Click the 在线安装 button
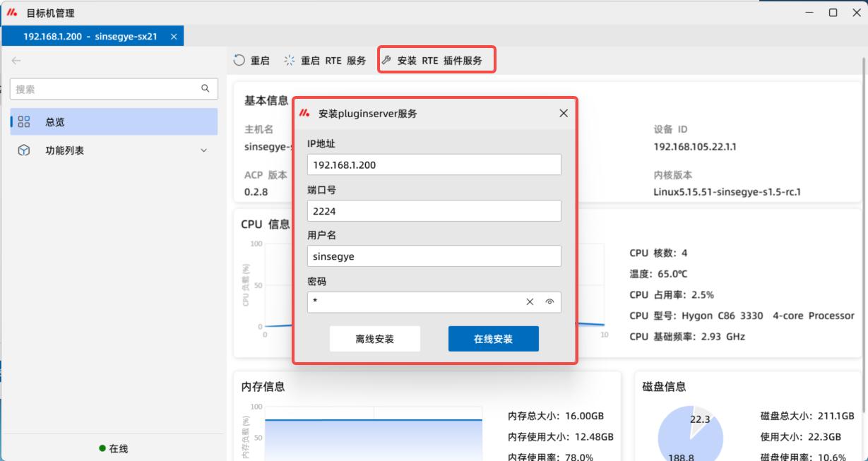This screenshot has width=868, height=461. 493,339
